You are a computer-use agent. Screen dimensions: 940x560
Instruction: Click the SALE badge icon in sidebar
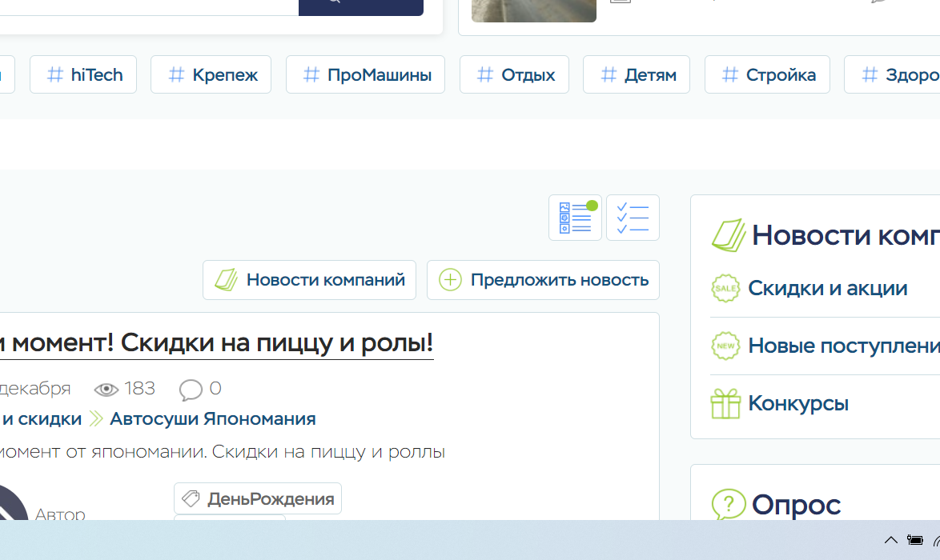pos(725,288)
